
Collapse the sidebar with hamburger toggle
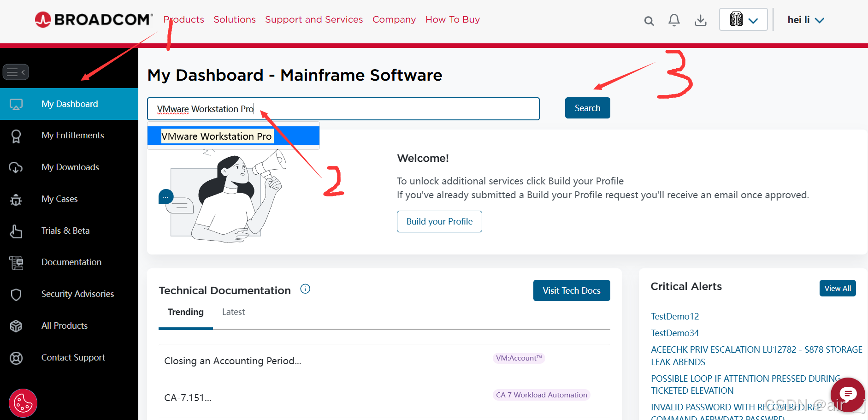click(16, 72)
